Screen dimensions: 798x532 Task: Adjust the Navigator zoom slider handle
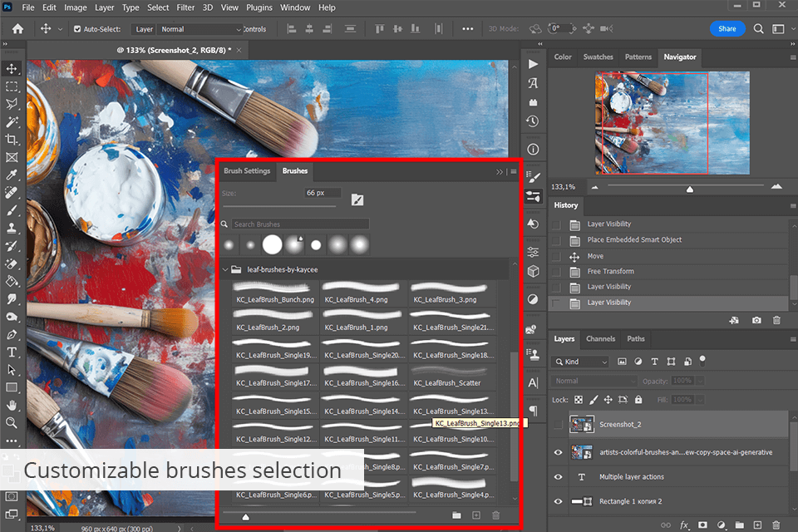690,190
